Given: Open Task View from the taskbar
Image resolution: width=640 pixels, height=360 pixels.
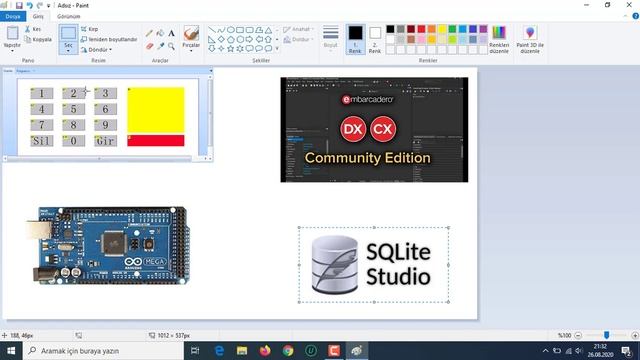Looking at the screenshot, I should (x=195, y=351).
